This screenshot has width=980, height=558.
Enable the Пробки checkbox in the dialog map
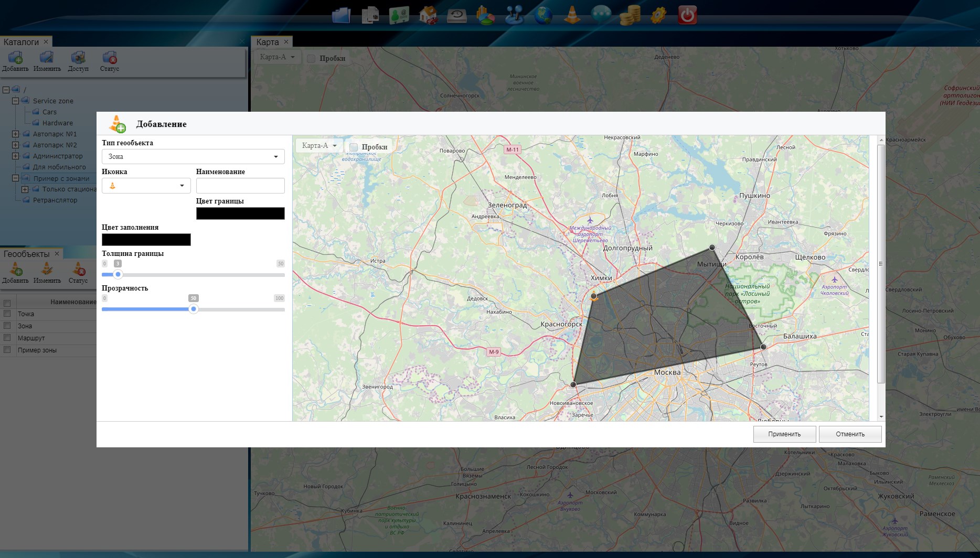pyautogui.click(x=354, y=147)
